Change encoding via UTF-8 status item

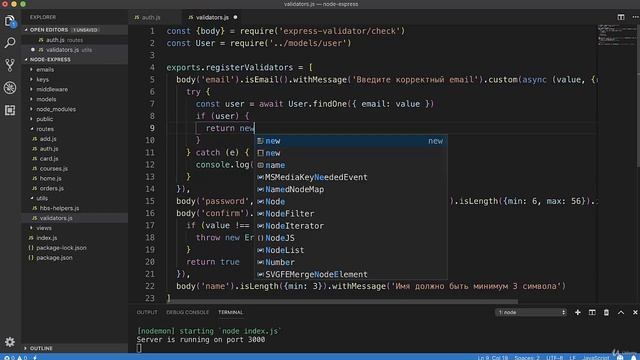coord(554,358)
